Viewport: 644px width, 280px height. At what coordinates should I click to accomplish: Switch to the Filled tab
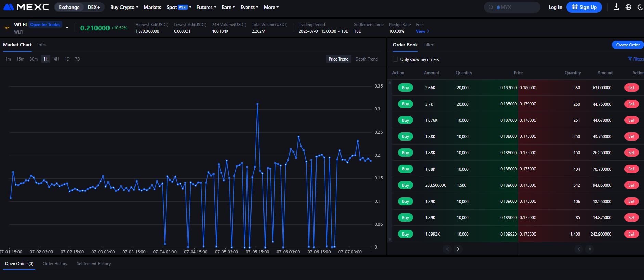pyautogui.click(x=429, y=45)
